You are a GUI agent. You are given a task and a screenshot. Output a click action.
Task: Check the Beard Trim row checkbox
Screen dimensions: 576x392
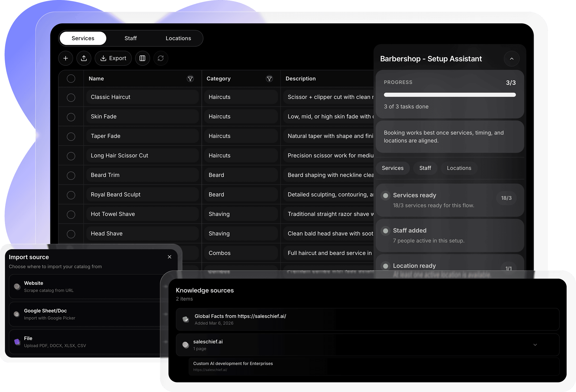point(71,176)
